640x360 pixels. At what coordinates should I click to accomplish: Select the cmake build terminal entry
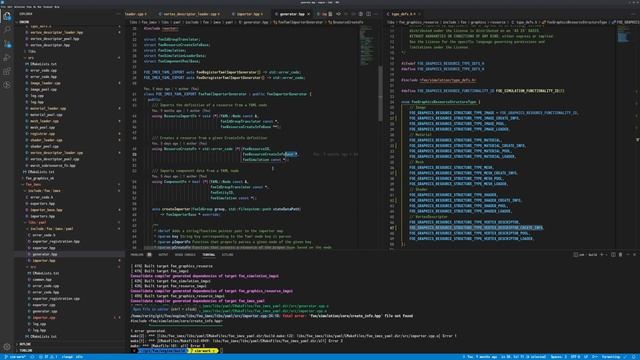586,255
